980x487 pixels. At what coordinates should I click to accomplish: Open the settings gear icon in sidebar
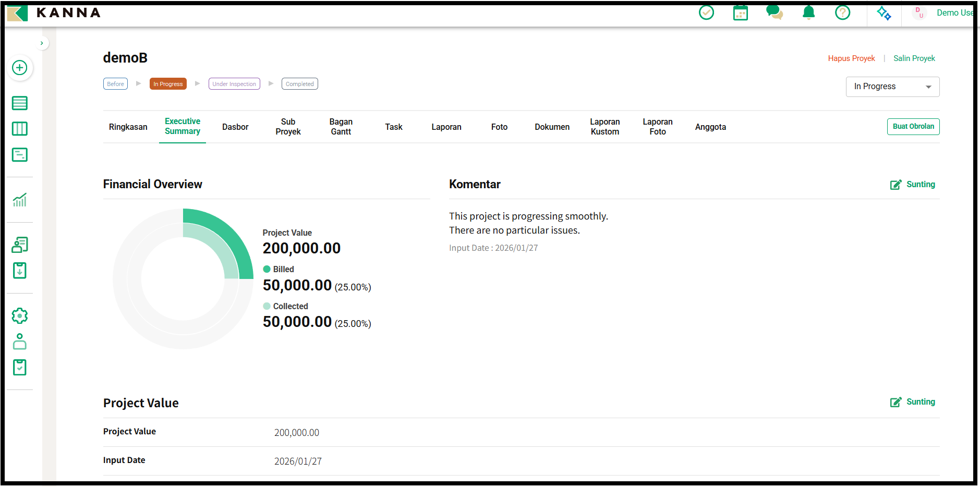[x=20, y=315]
